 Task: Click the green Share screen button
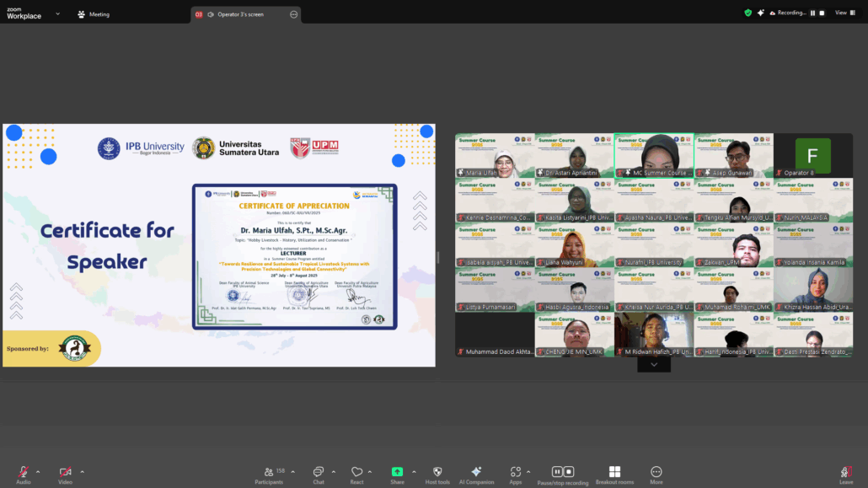coord(397,472)
